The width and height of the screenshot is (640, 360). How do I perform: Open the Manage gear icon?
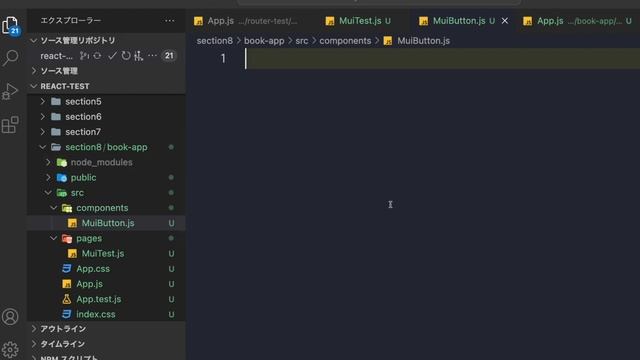point(10,349)
